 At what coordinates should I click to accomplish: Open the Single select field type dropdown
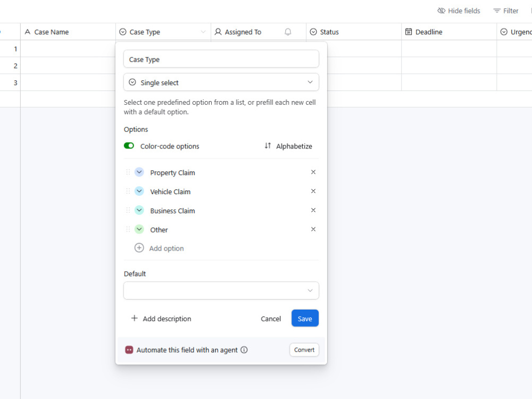point(221,82)
